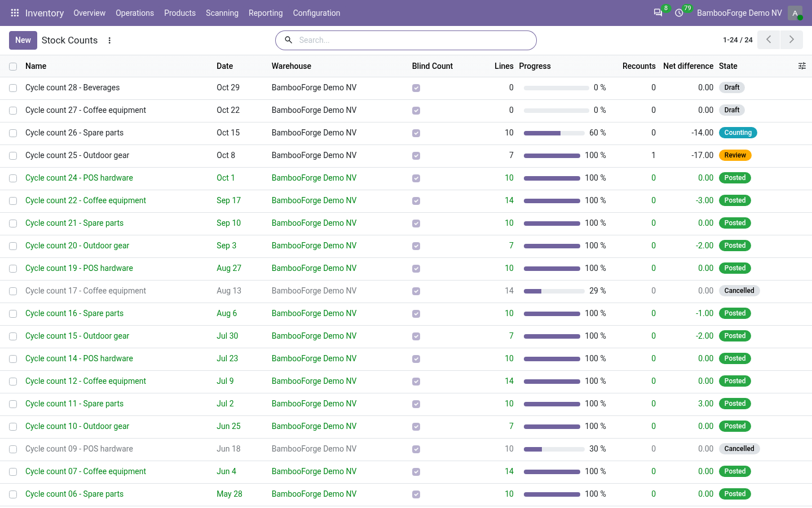The image size is (812, 508).
Task: Open the Overview menu item
Action: (x=89, y=12)
